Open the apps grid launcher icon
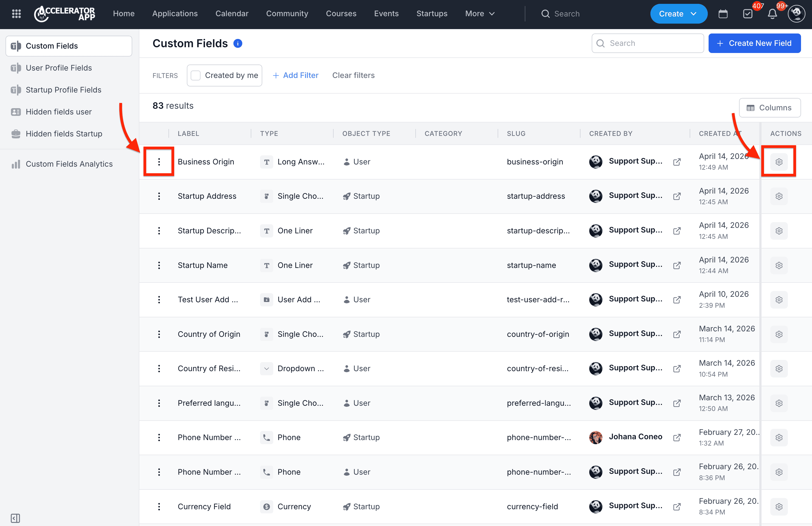812x526 pixels. (x=16, y=14)
